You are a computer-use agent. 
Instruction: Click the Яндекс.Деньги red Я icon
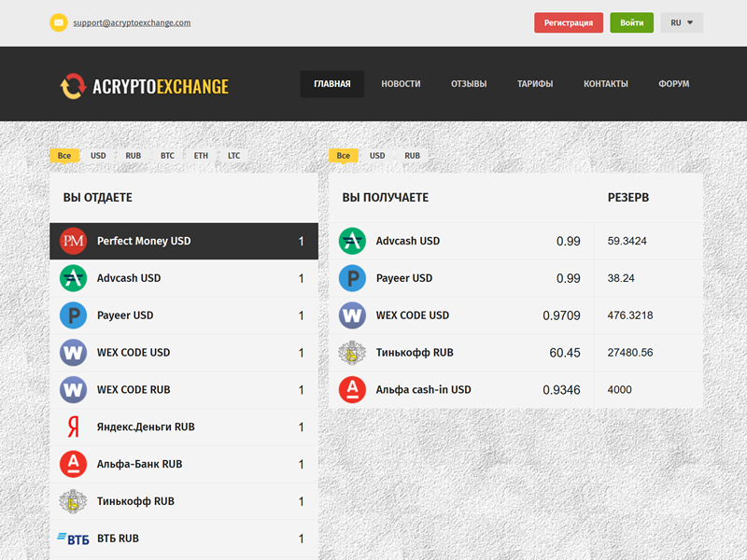(73, 427)
